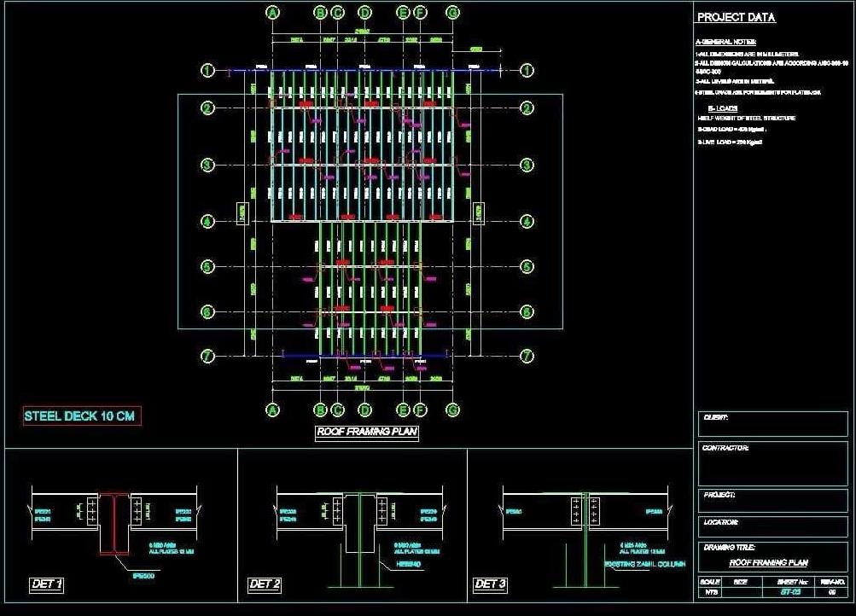Click the 'LOCATION:' title block field
856x616 pixels.
773,526
